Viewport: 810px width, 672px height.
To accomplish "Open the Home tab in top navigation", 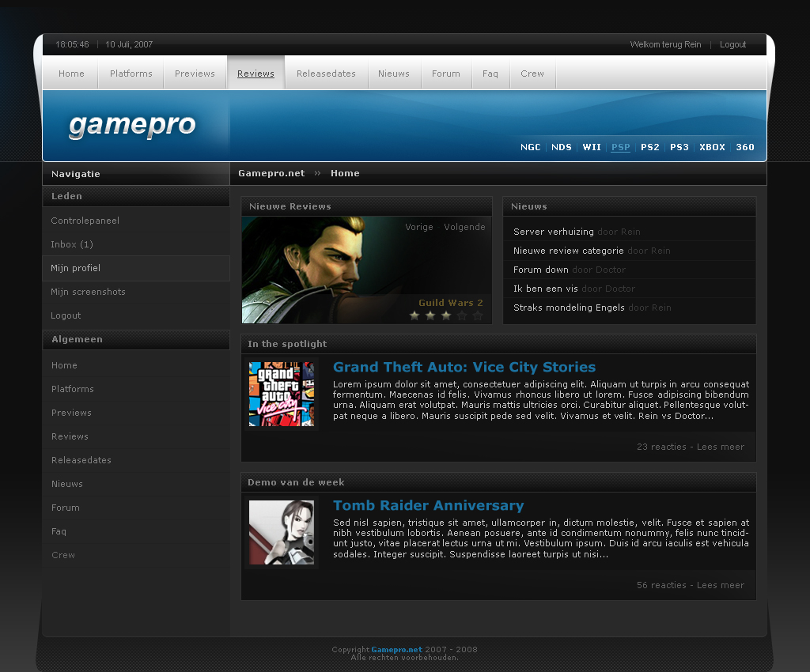I will (70, 74).
